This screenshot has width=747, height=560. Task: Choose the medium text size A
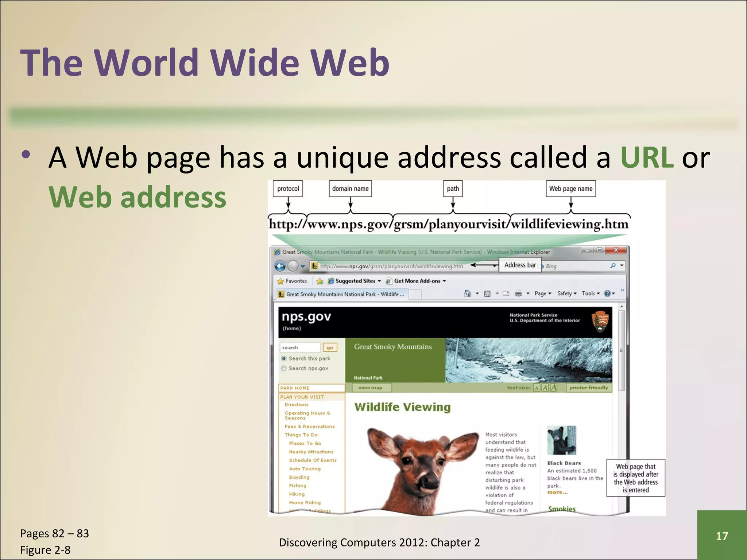tap(545, 388)
